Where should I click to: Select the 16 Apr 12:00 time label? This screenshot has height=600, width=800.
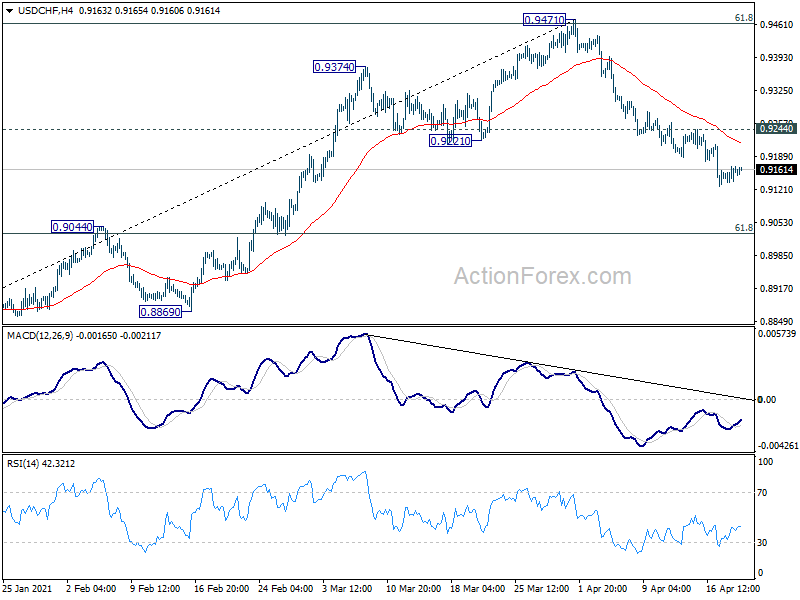tap(733, 588)
